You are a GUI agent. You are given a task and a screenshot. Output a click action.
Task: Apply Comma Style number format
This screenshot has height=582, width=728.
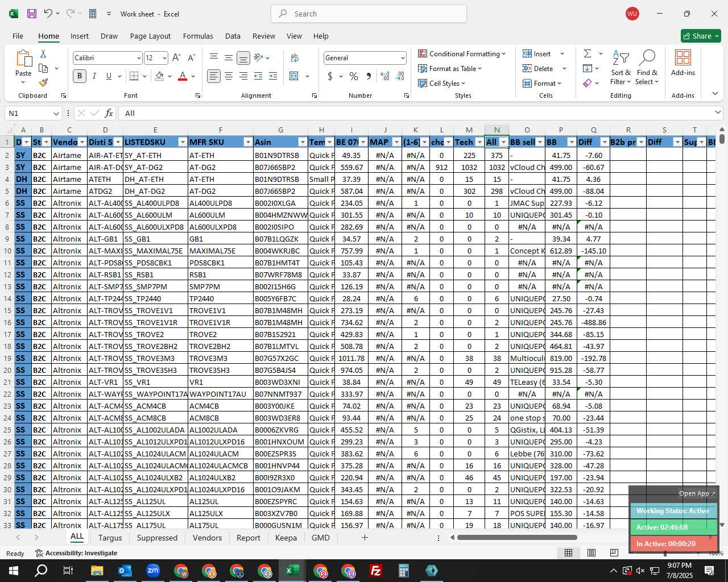(x=369, y=76)
